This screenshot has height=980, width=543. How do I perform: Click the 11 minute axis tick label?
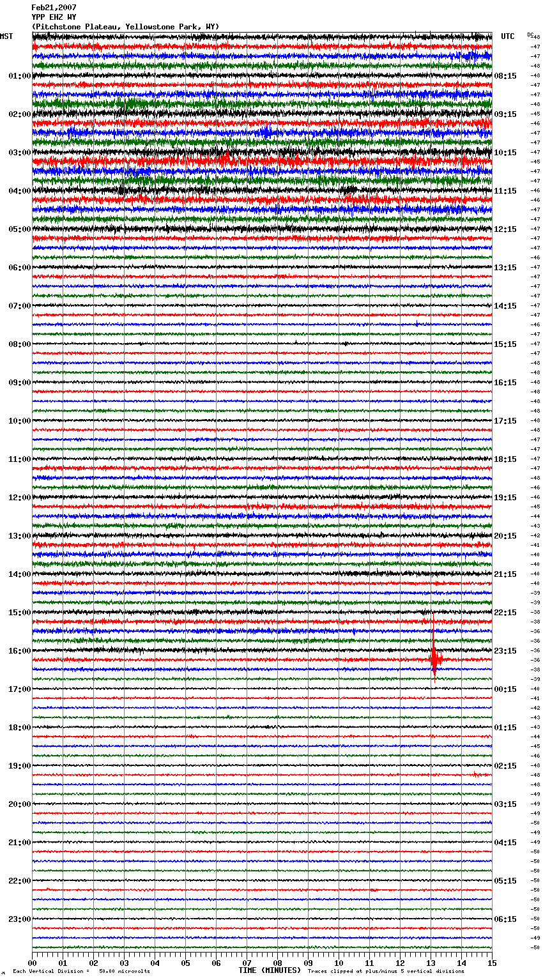(369, 963)
